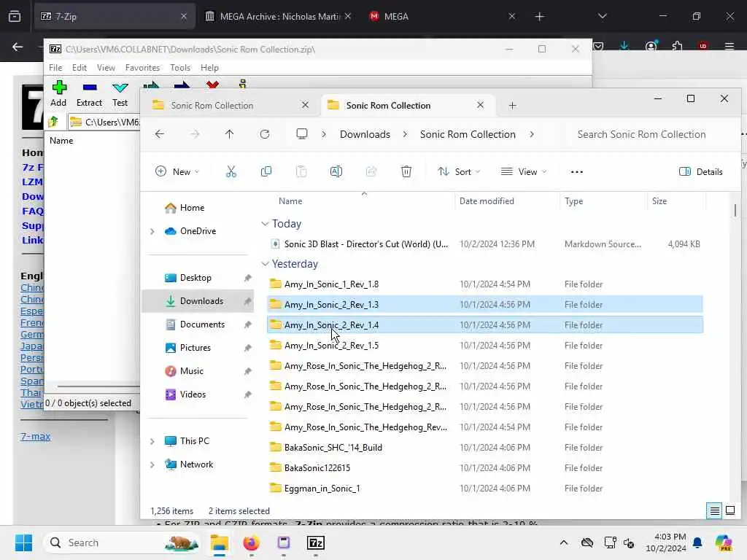Click Downloads in the address breadcrumb

[365, 134]
